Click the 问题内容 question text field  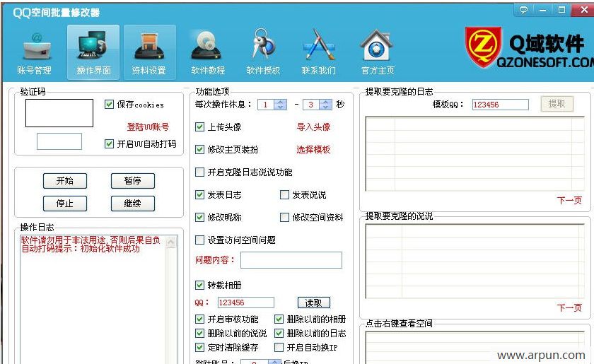(291, 260)
